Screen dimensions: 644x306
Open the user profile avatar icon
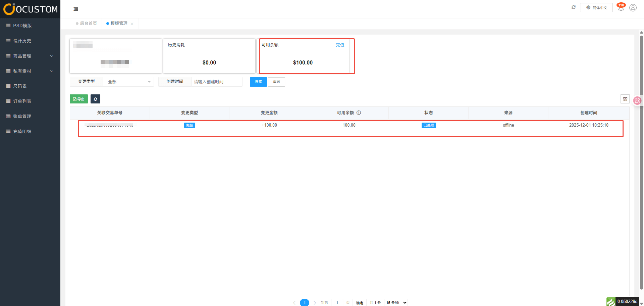633,8
